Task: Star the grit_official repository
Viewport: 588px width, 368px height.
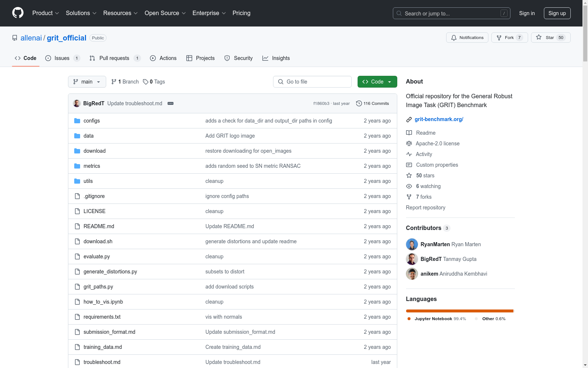Action: 551,38
